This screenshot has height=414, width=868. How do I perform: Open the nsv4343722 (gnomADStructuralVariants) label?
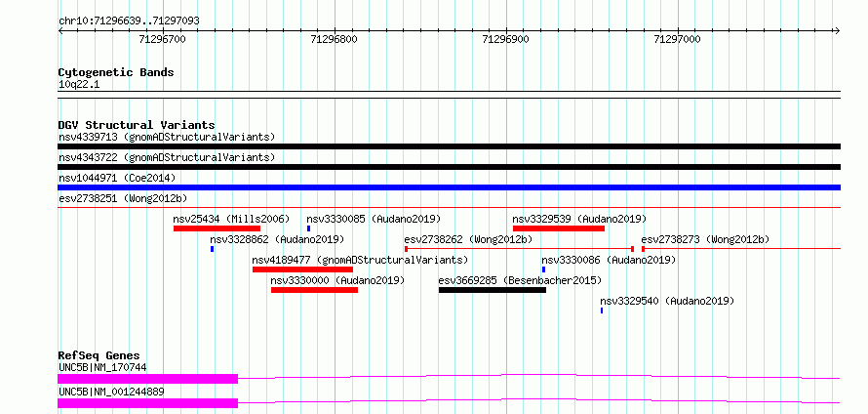click(167, 157)
